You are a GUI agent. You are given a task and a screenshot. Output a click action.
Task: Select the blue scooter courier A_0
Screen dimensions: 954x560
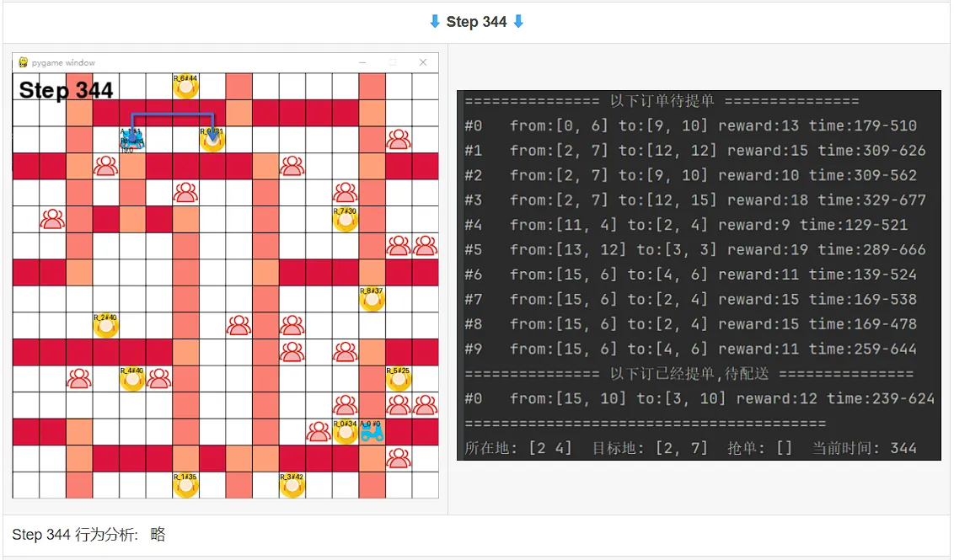point(371,431)
